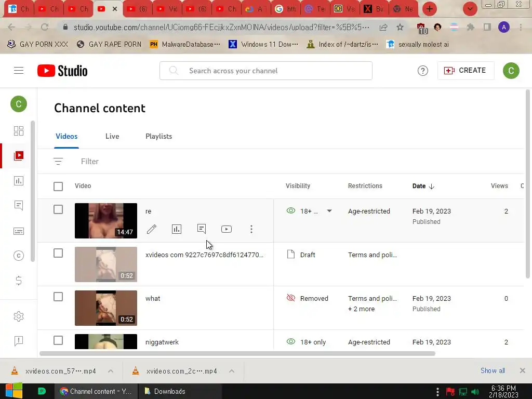Click the green eye visibility icon for "re"
Screen dimensions: 532x399
(291, 211)
